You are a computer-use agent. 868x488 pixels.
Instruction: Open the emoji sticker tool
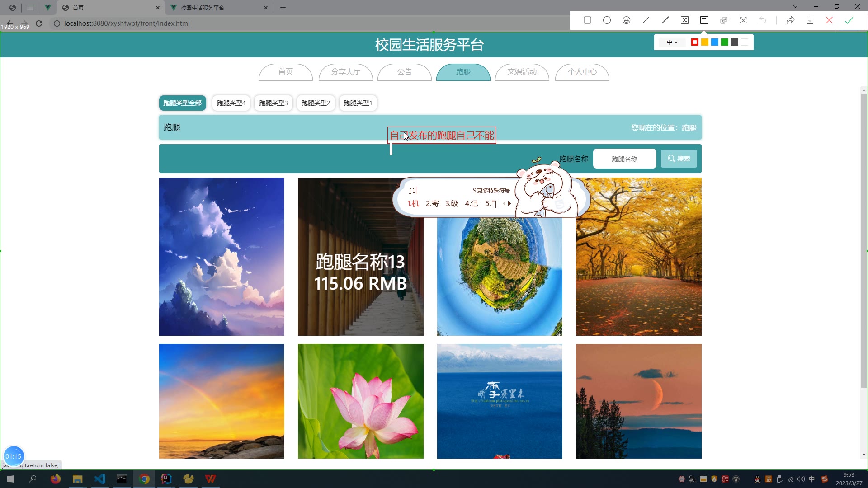click(626, 20)
